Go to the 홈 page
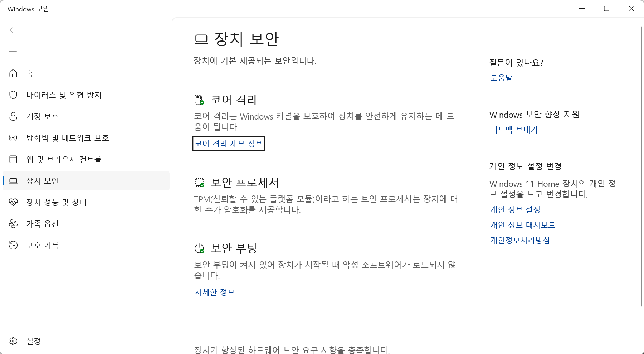 click(x=30, y=73)
